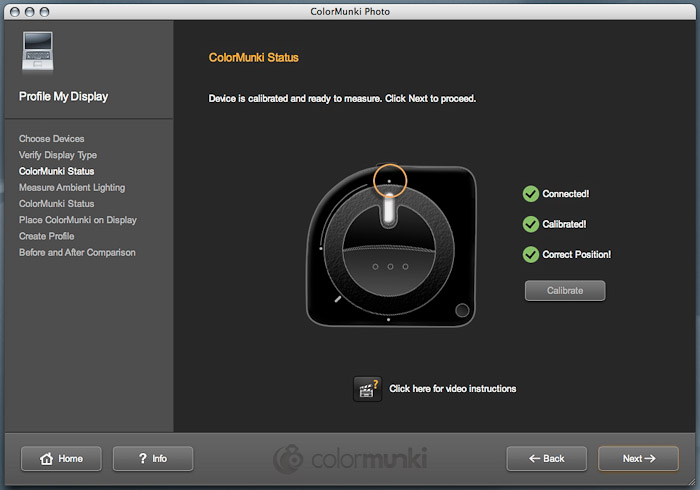The image size is (700, 490).
Task: Click the green Connected checkmark icon
Action: click(531, 194)
